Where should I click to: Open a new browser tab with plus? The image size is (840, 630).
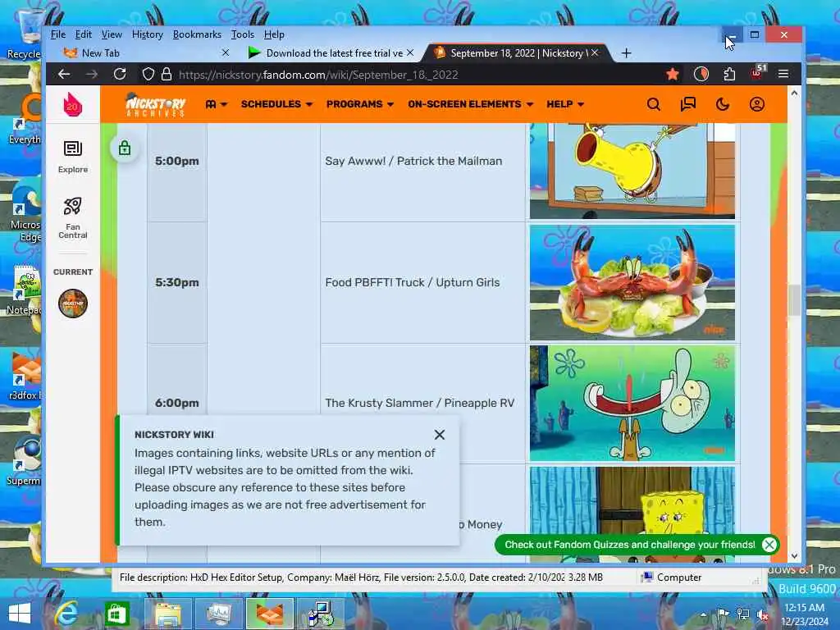coord(626,53)
